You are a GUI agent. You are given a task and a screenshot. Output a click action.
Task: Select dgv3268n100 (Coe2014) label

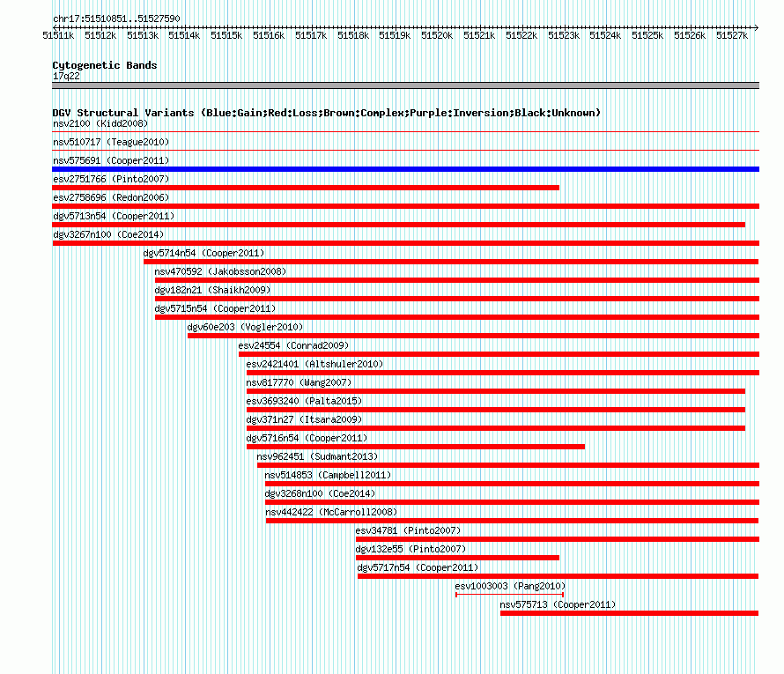[x=320, y=493]
